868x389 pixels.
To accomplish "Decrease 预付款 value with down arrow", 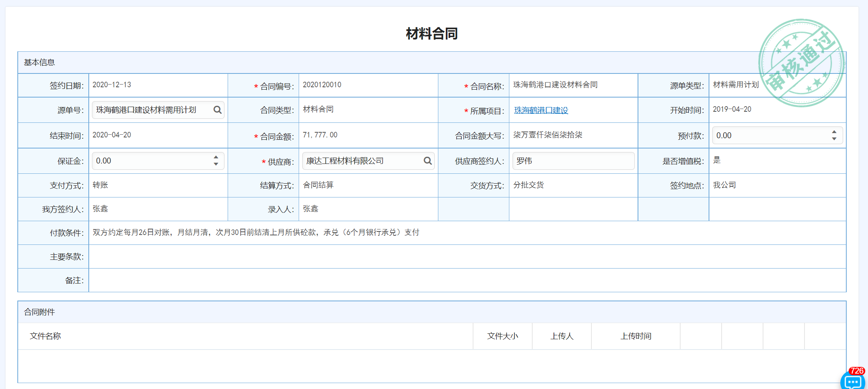I will click(x=834, y=139).
